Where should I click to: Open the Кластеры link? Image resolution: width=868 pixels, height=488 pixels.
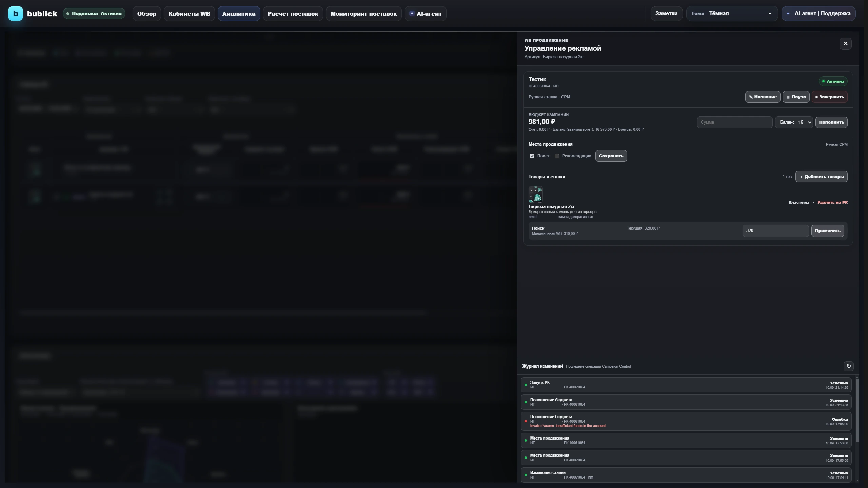click(801, 202)
